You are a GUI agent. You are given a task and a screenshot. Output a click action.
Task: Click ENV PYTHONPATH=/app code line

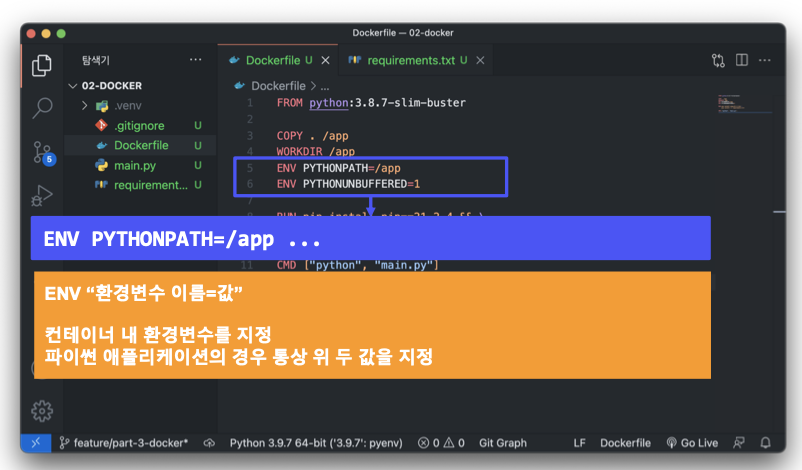click(339, 168)
